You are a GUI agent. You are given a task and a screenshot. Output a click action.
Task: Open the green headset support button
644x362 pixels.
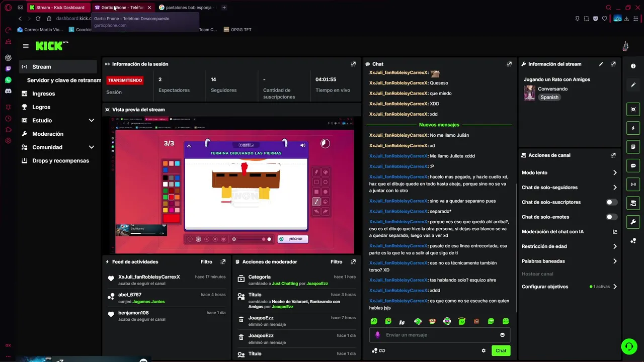click(x=629, y=346)
